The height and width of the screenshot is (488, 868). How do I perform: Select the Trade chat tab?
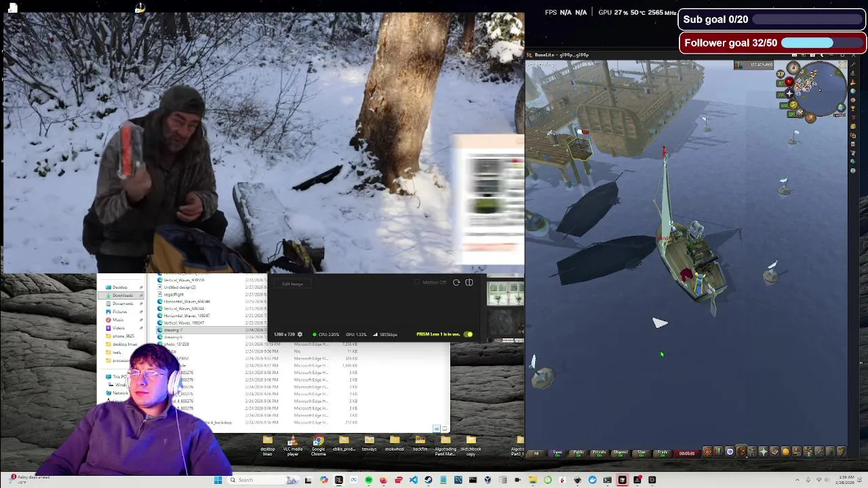[663, 453]
